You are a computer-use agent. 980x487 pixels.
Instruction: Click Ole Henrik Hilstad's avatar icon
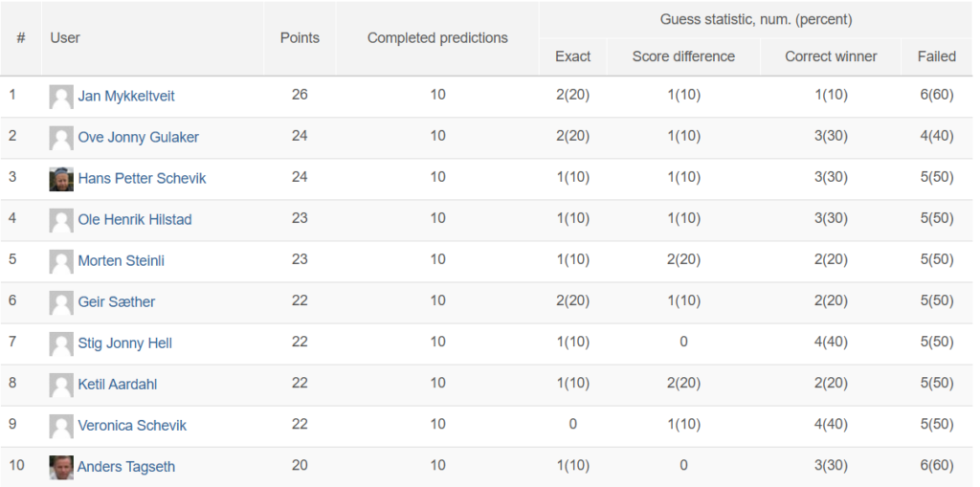click(x=61, y=221)
